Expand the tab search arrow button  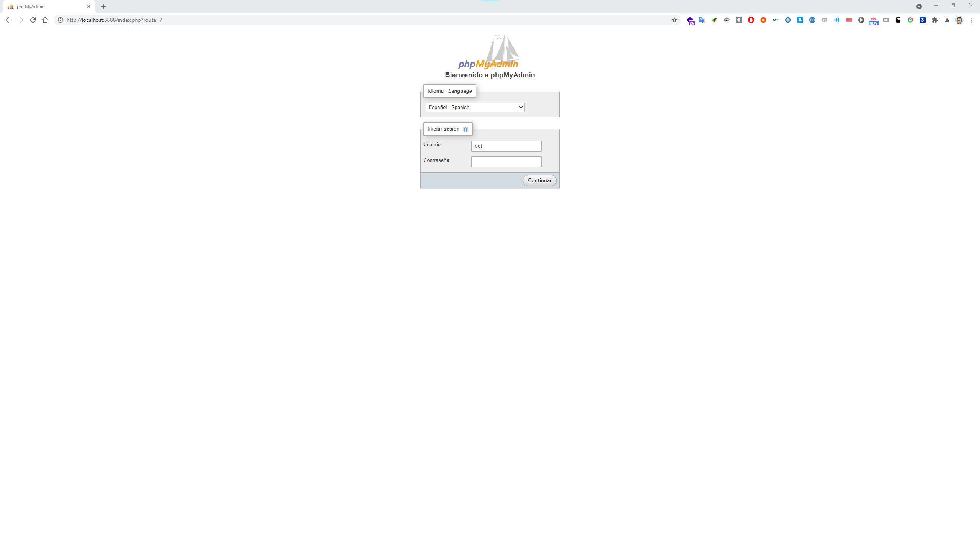pyautogui.click(x=919, y=6)
